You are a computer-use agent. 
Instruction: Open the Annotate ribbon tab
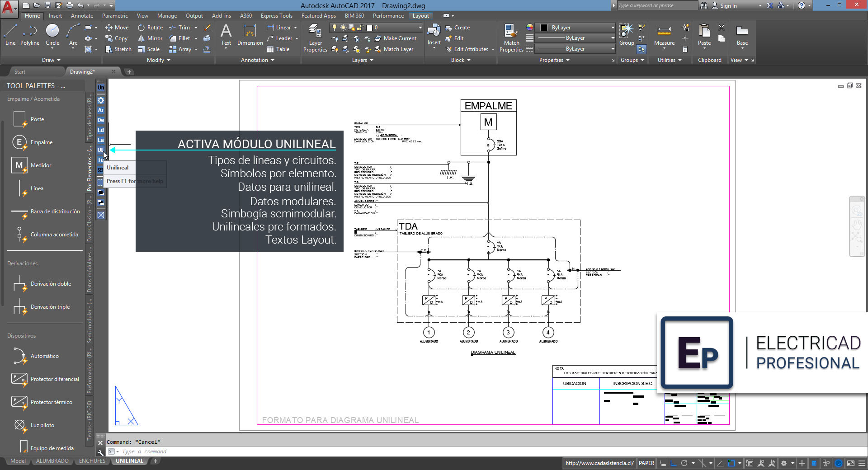click(82, 16)
